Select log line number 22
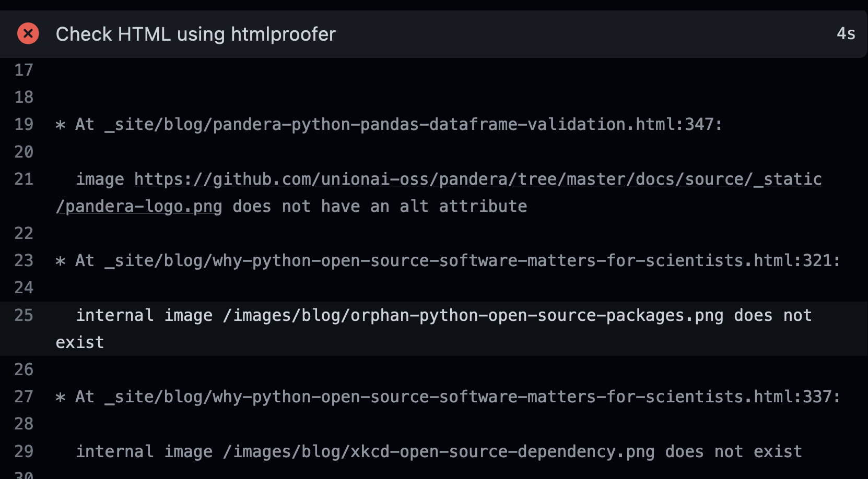Screen dimensions: 868x479 click(x=24, y=233)
